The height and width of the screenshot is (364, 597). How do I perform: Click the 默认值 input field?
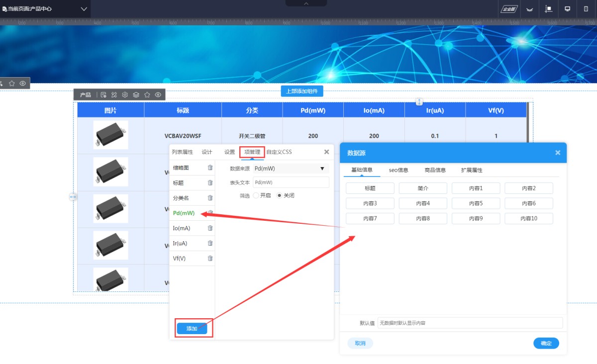470,323
